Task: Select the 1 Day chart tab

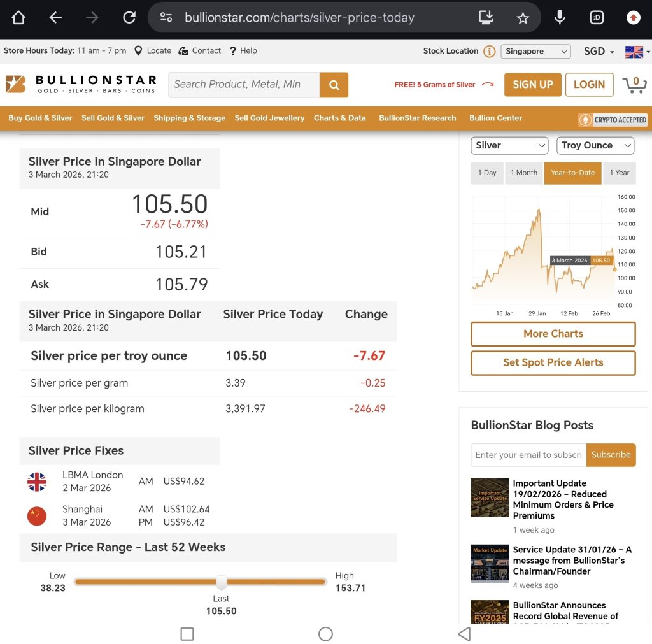Action: coord(487,173)
